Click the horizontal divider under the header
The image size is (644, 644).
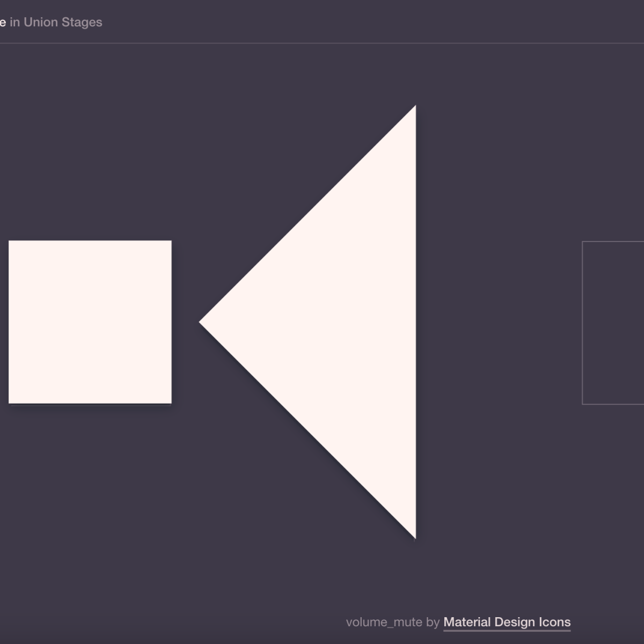[322, 43]
